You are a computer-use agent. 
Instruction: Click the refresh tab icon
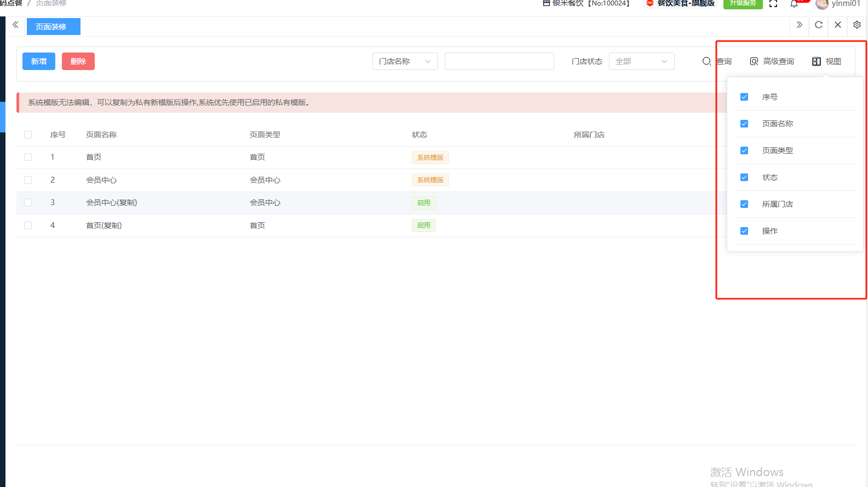click(819, 25)
